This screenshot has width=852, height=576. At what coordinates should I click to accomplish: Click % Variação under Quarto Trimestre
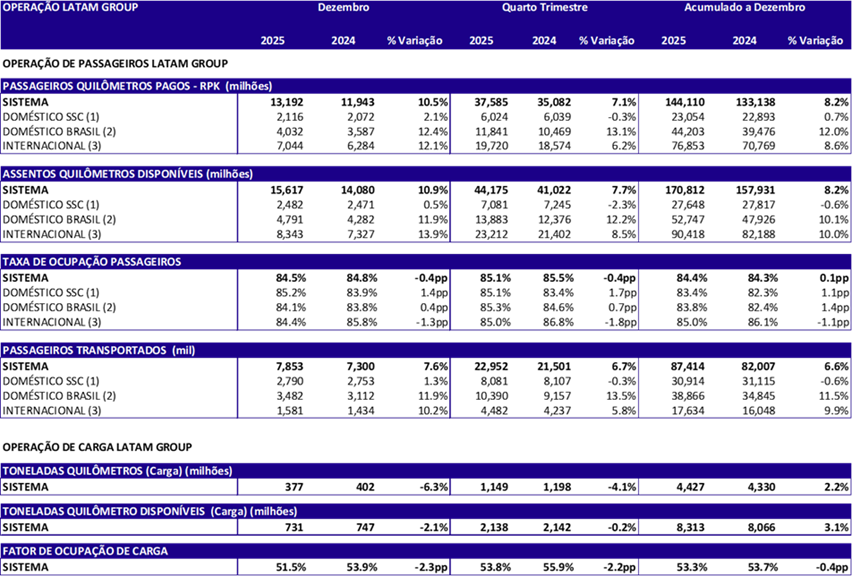[606, 41]
